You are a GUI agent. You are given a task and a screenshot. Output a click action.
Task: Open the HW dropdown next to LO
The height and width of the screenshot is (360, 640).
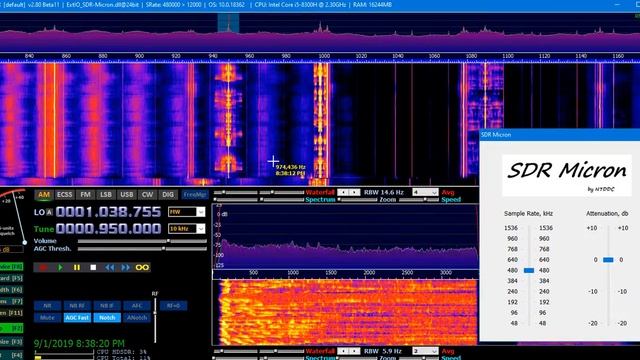point(187,212)
